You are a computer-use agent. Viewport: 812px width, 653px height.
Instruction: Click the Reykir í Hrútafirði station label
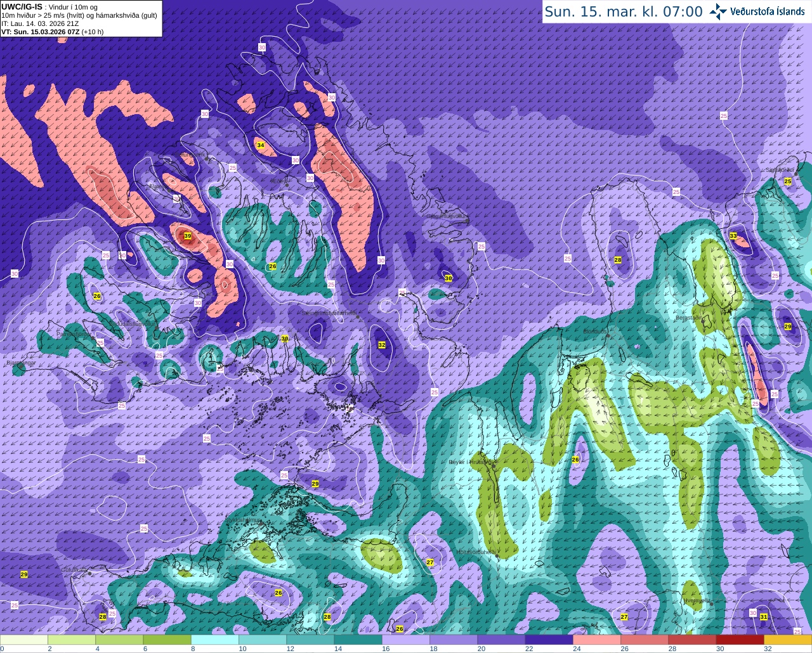(471, 462)
